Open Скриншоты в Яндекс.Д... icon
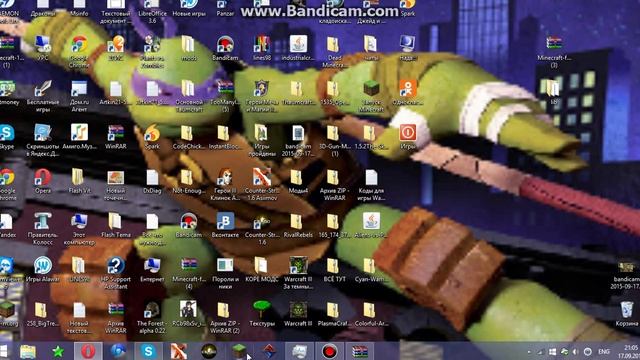Image resolution: width=640 pixels, height=360 pixels. (43, 141)
